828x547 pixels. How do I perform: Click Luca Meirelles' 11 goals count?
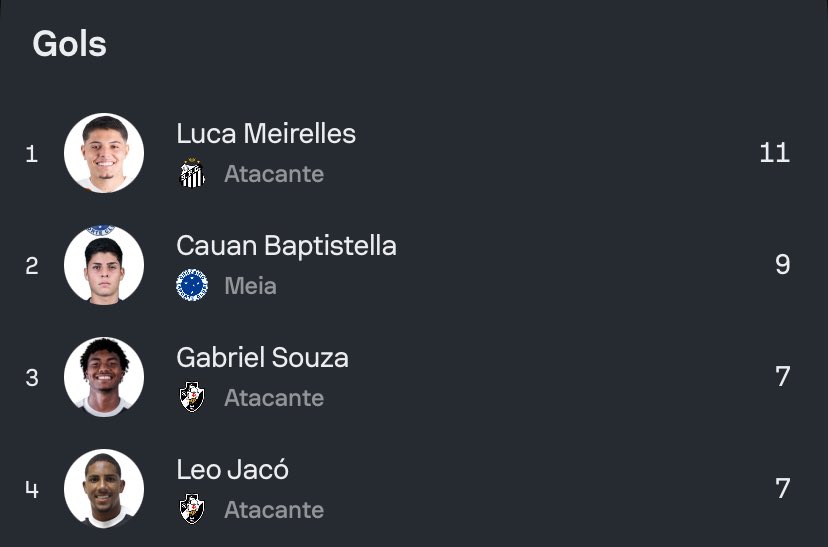tap(774, 153)
